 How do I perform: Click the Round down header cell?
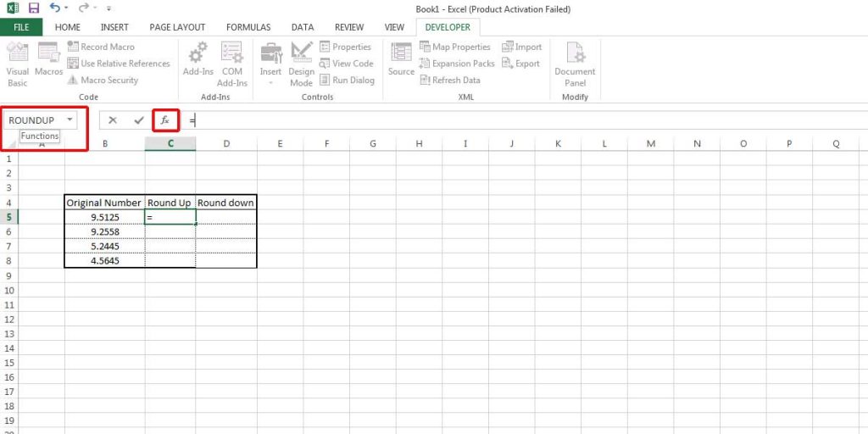226,203
